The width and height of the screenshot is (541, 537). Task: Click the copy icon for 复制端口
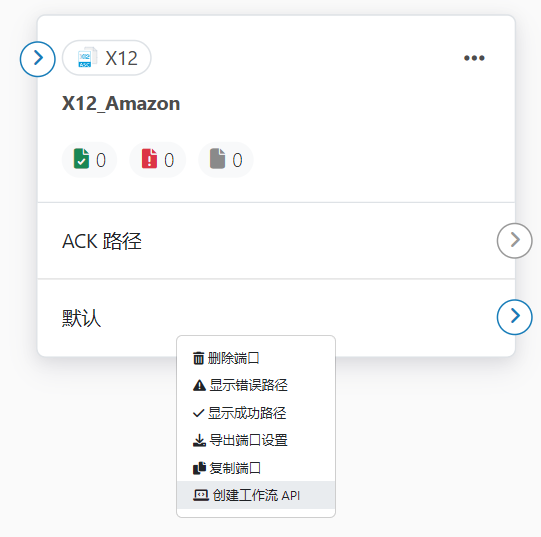click(x=199, y=468)
